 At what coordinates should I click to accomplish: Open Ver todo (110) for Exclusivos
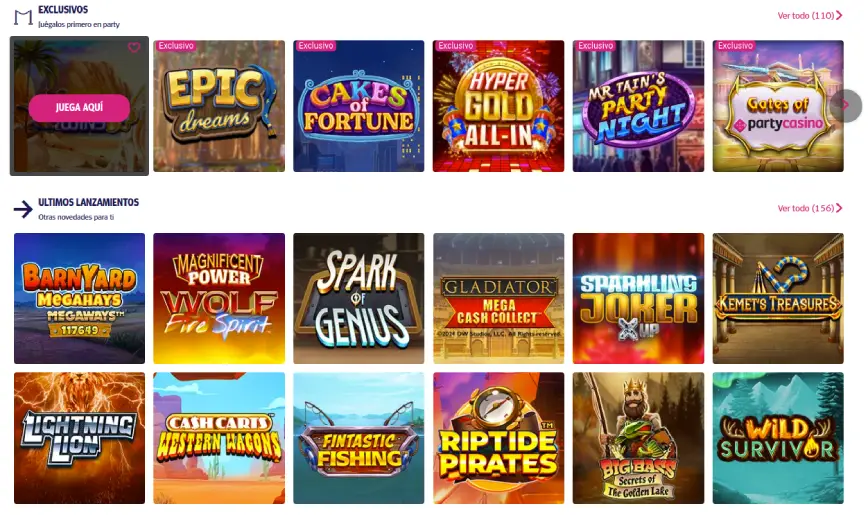pos(810,16)
